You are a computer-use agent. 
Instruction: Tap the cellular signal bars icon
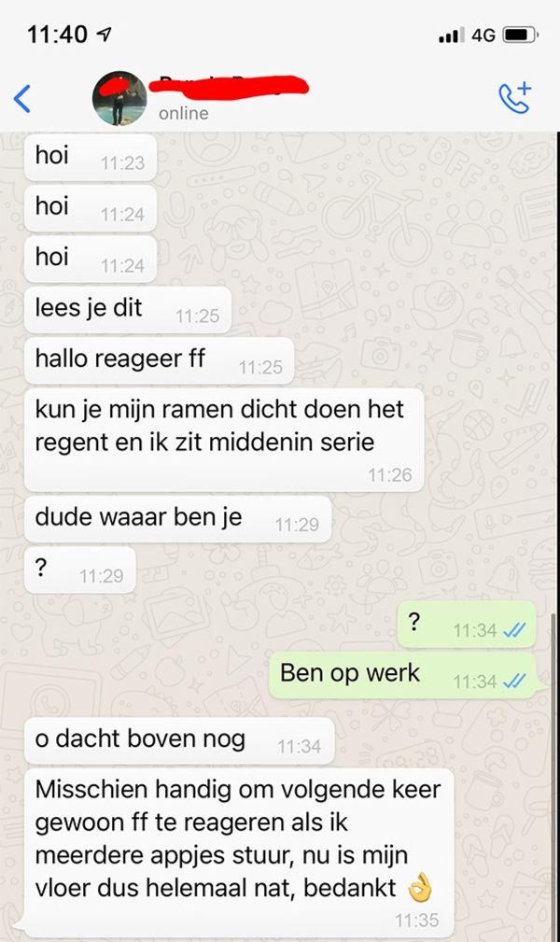pyautogui.click(x=451, y=35)
